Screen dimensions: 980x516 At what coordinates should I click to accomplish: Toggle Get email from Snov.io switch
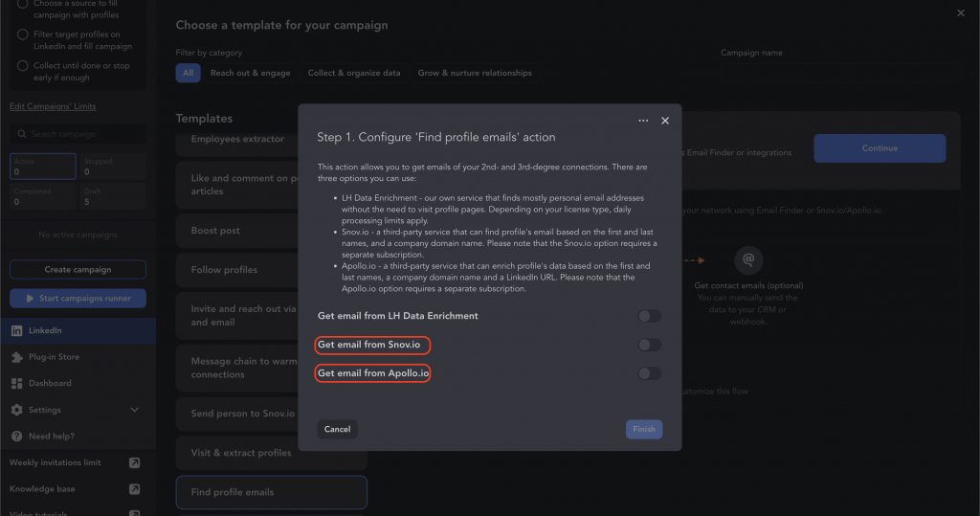pyautogui.click(x=650, y=345)
